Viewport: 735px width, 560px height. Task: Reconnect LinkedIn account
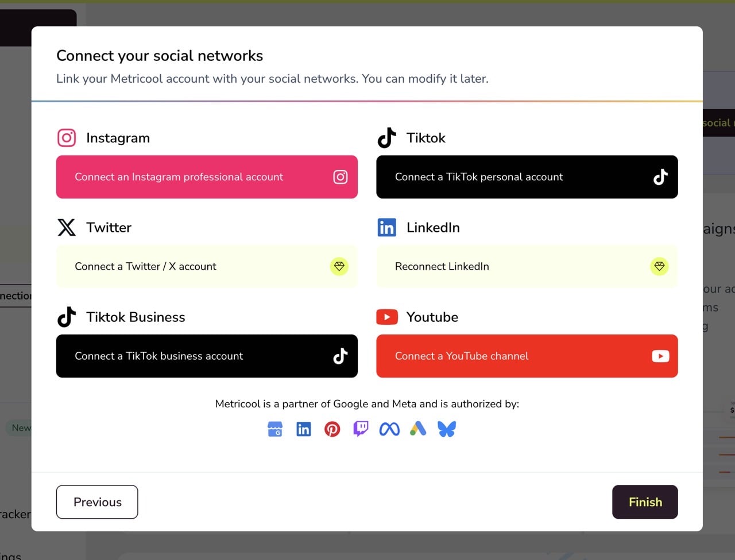click(527, 266)
